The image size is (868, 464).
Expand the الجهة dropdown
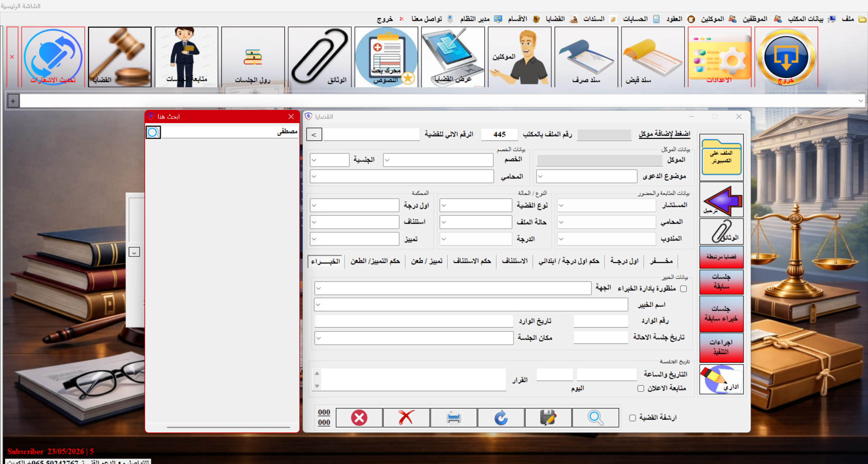(318, 288)
